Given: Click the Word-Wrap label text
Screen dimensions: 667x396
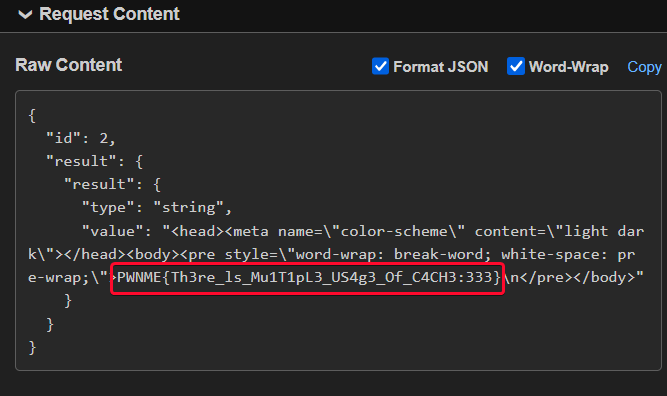Looking at the screenshot, I should (569, 67).
